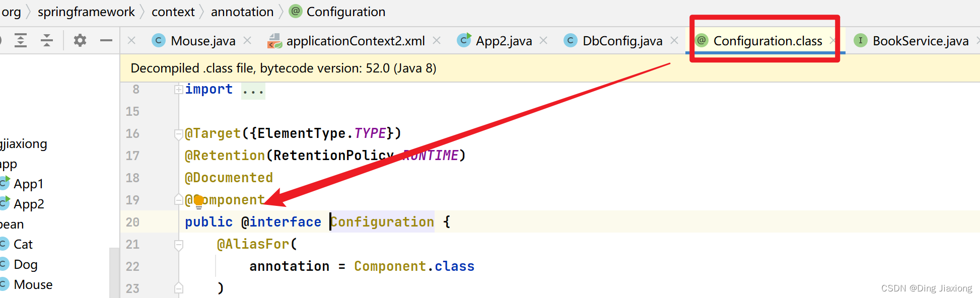Click the @interface keyword on line 20
Screen dimensions: 980x298
(281, 222)
